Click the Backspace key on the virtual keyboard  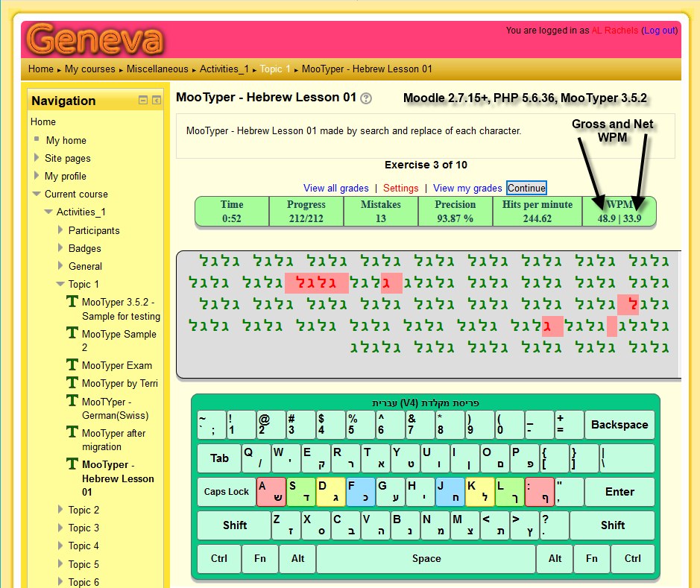click(619, 425)
